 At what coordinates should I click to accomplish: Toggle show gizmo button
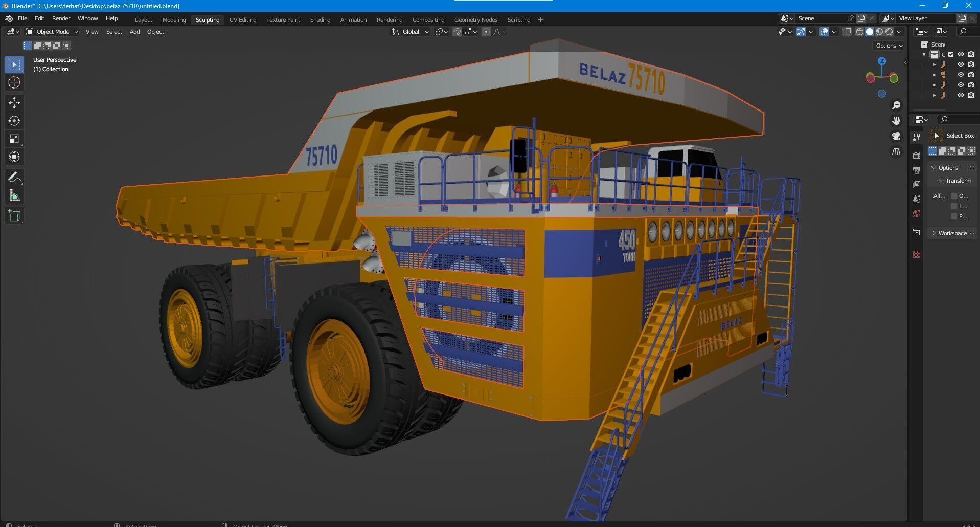(x=801, y=32)
